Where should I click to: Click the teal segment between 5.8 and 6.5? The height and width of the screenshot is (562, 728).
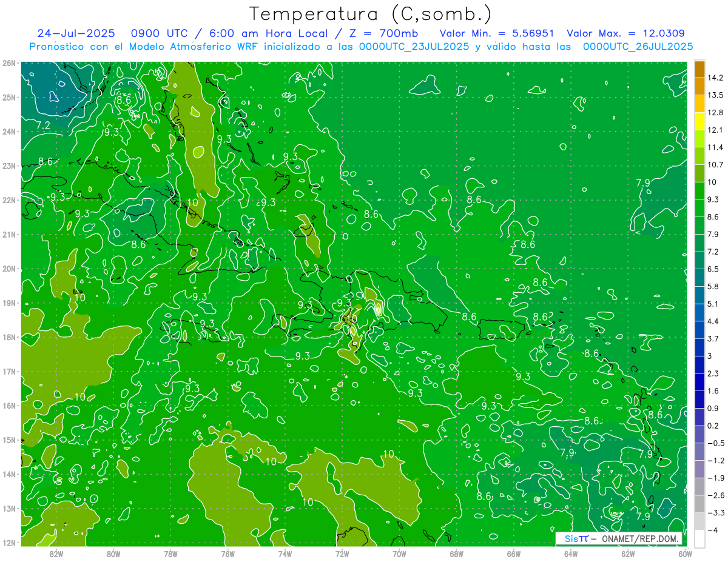(699, 277)
